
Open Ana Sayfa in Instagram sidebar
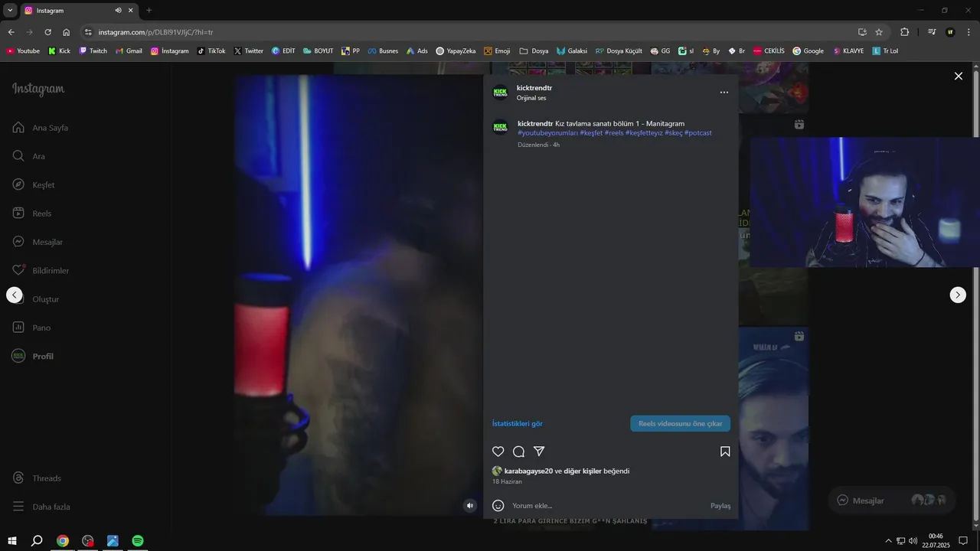(x=41, y=128)
